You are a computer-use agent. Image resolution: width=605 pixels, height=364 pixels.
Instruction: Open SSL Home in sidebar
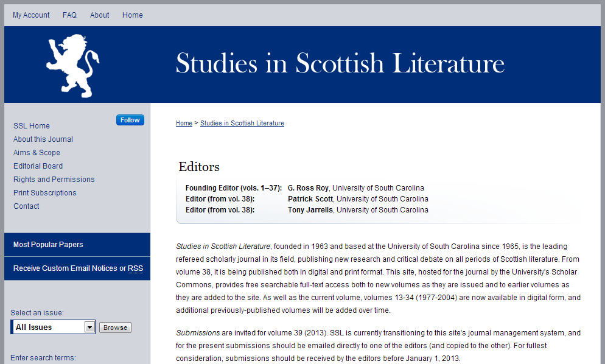pyautogui.click(x=32, y=126)
